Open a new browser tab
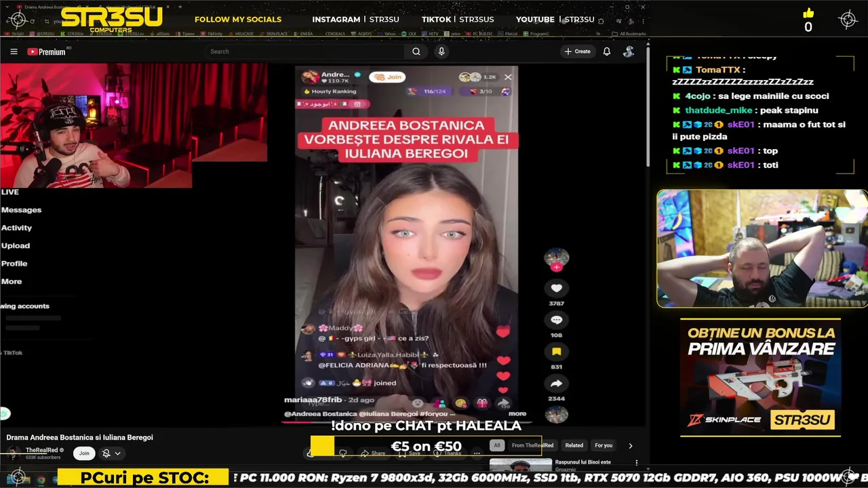 (180, 7)
